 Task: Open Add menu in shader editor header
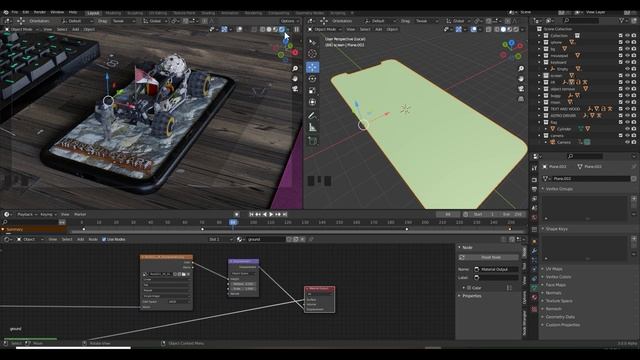[80, 240]
